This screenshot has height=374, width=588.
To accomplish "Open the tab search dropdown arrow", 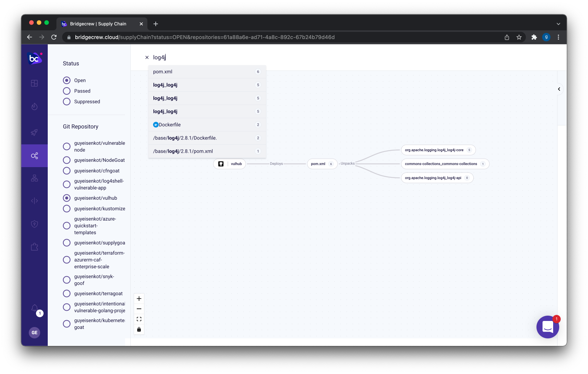I will (558, 24).
